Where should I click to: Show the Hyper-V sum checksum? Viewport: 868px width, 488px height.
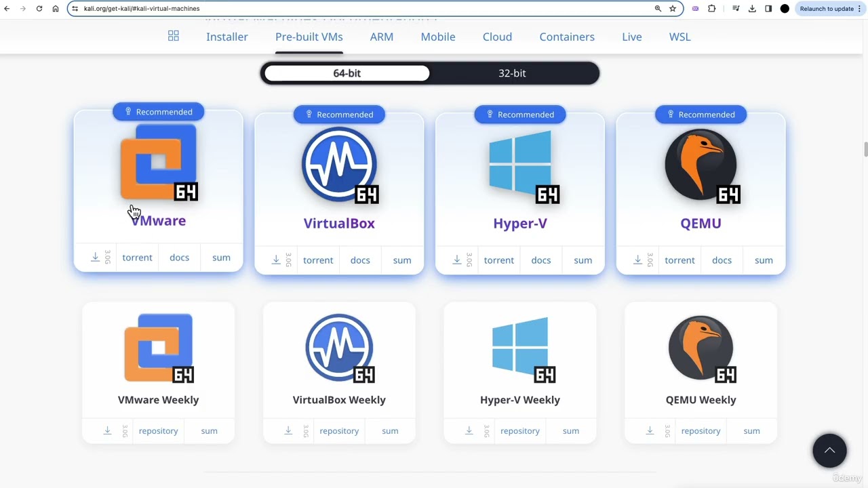click(583, 260)
